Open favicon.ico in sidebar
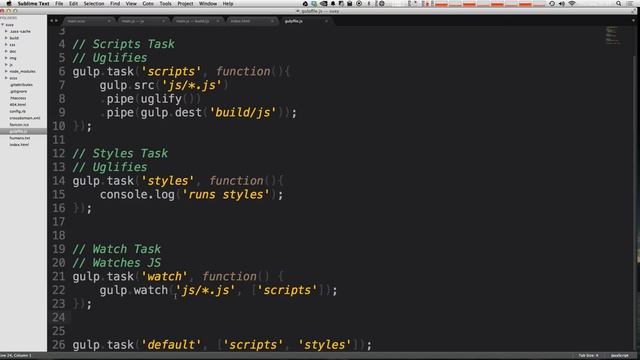Image resolution: width=640 pixels, height=360 pixels. [x=19, y=124]
